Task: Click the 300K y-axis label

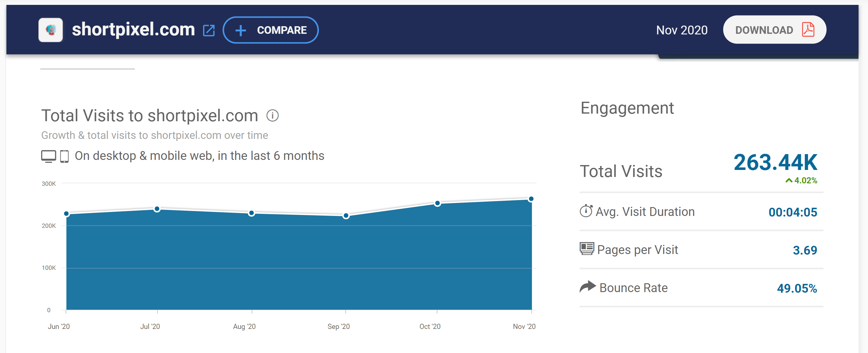Action: pyautogui.click(x=48, y=184)
